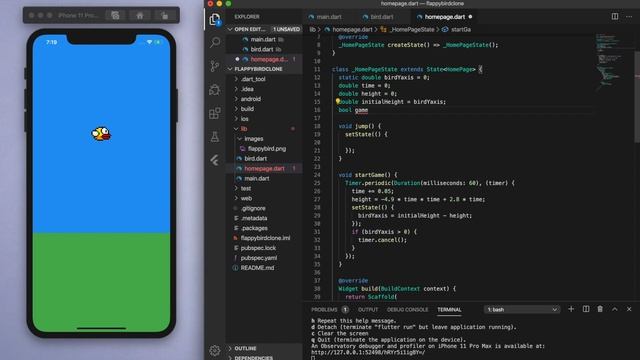Click the _HomePageState breadcrumb

pos(412,29)
